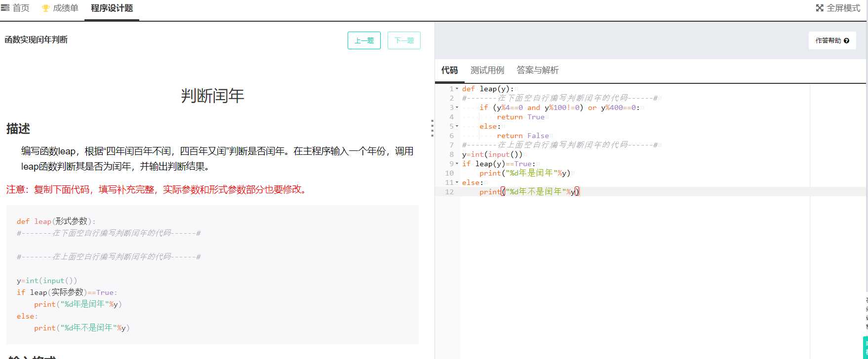Click the 函数实现闰年判断 title
868x359 pixels.
point(36,39)
